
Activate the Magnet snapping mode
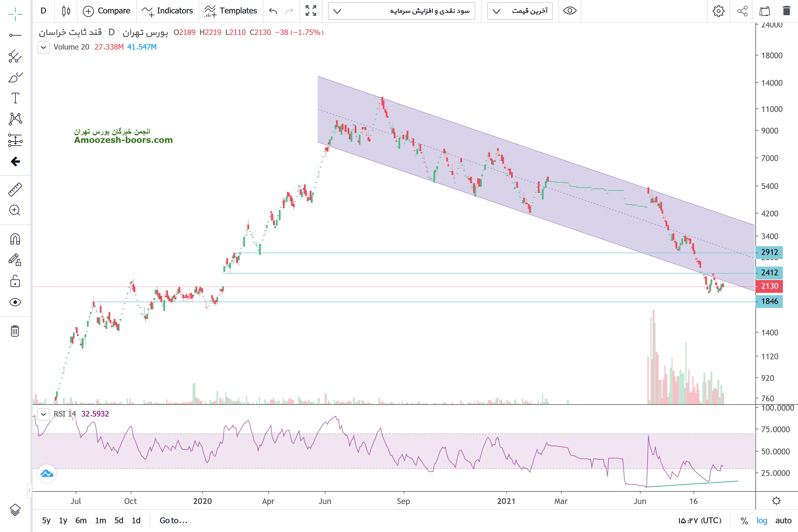pyautogui.click(x=15, y=239)
